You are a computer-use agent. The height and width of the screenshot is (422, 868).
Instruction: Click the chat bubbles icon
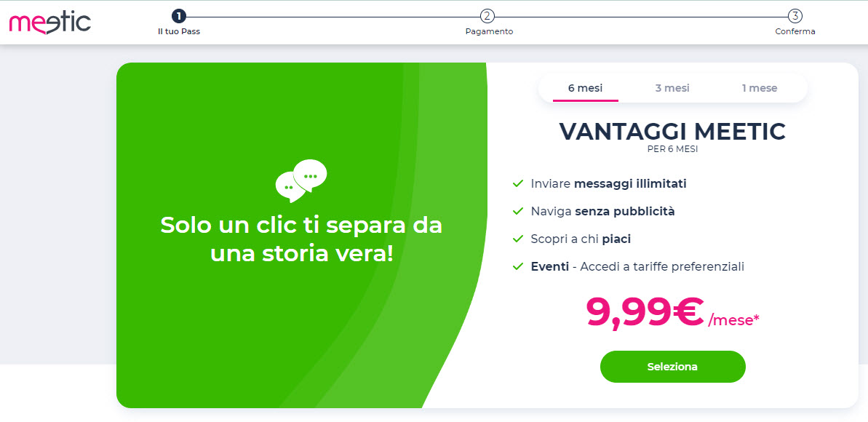pyautogui.click(x=300, y=180)
